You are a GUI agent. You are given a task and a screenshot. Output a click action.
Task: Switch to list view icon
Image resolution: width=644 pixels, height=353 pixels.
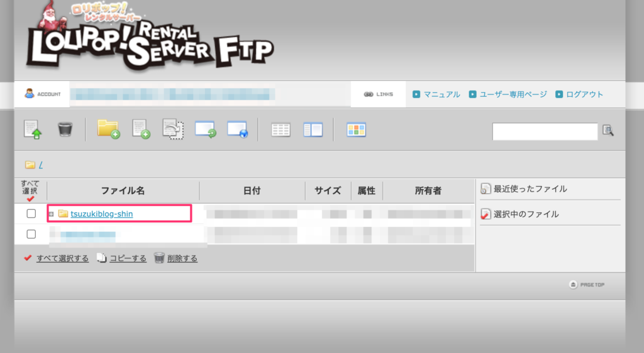point(281,130)
